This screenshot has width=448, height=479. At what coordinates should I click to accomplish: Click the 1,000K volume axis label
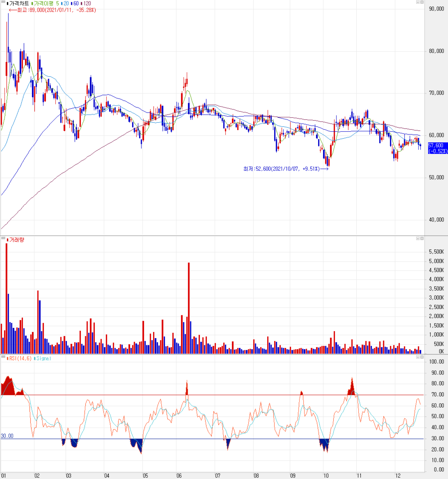pyautogui.click(x=437, y=335)
